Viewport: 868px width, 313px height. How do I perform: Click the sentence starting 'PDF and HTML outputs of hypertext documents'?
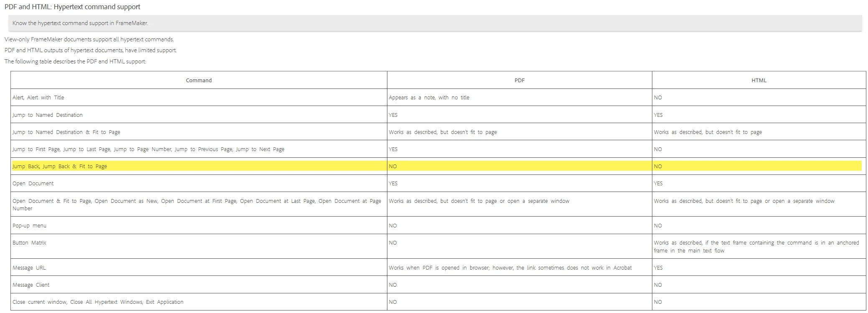pyautogui.click(x=91, y=50)
